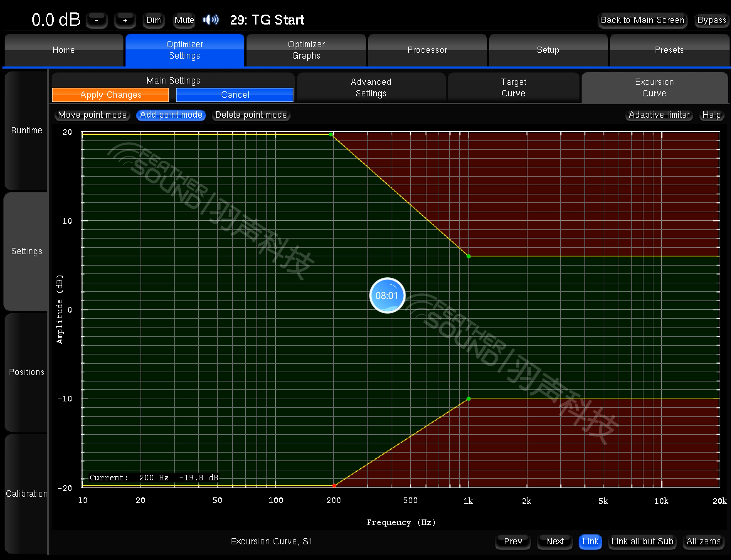Screen dimensions: 731x560
Task: Click the blue 08:01 timer bubble
Action: [387, 295]
